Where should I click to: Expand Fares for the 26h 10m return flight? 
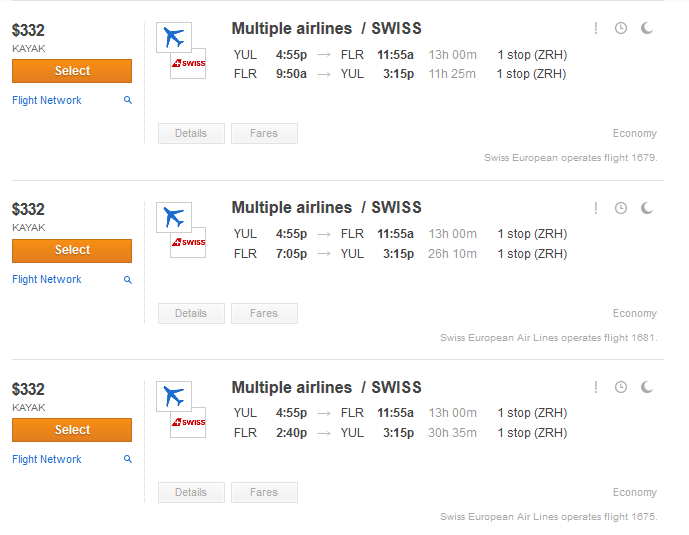pos(264,313)
